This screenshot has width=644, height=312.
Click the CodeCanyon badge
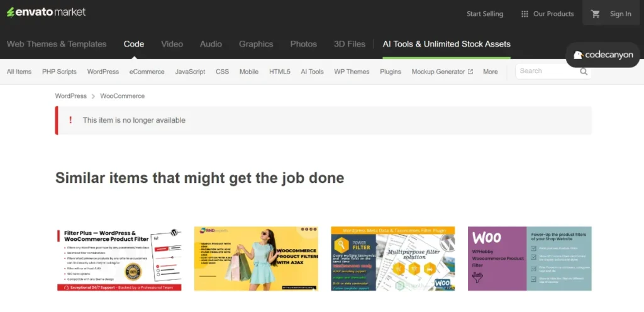click(603, 55)
